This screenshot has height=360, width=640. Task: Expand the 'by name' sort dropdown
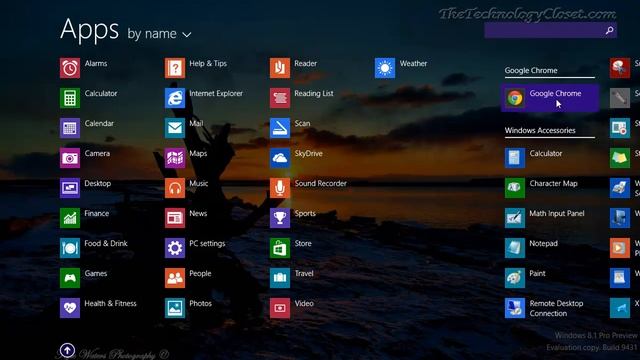click(x=159, y=34)
